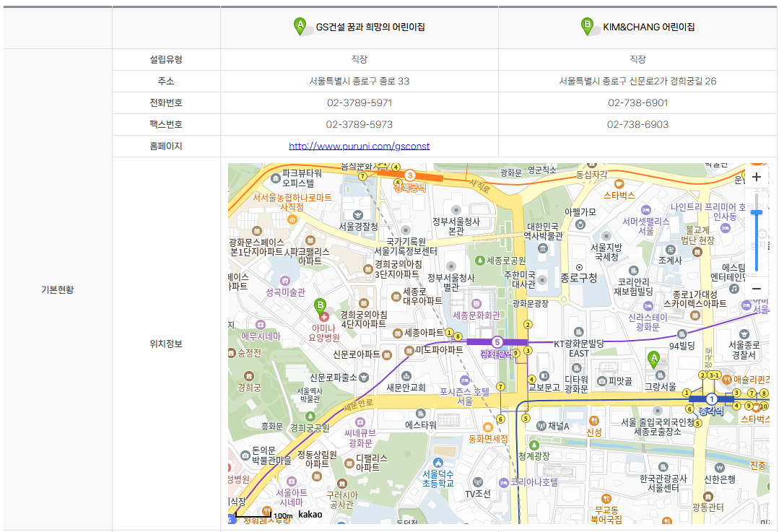Click the 동화면세점 shopping icon
Screen dimensions: 784x532
tap(488, 427)
